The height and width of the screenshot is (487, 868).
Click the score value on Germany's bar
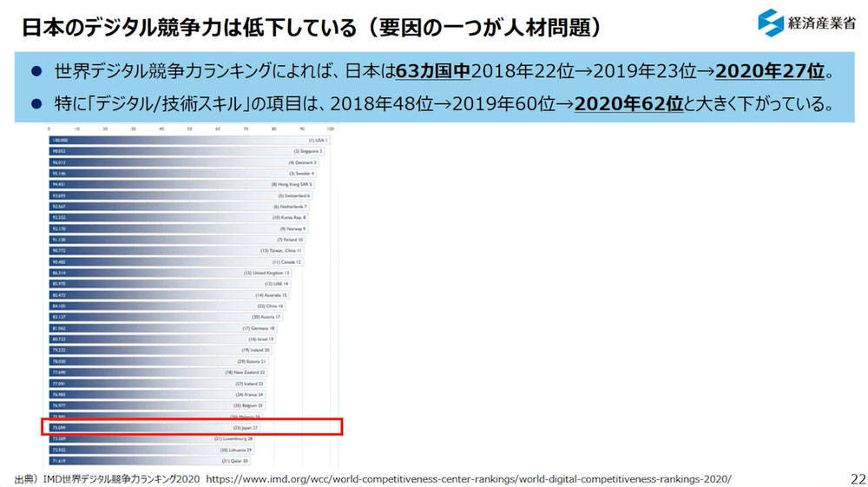(x=59, y=328)
